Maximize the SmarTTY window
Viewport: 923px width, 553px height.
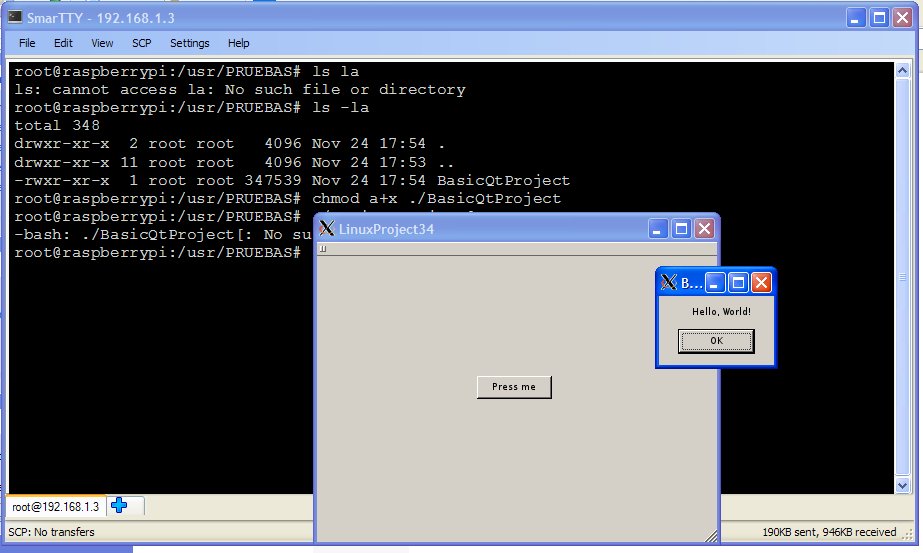(879, 18)
